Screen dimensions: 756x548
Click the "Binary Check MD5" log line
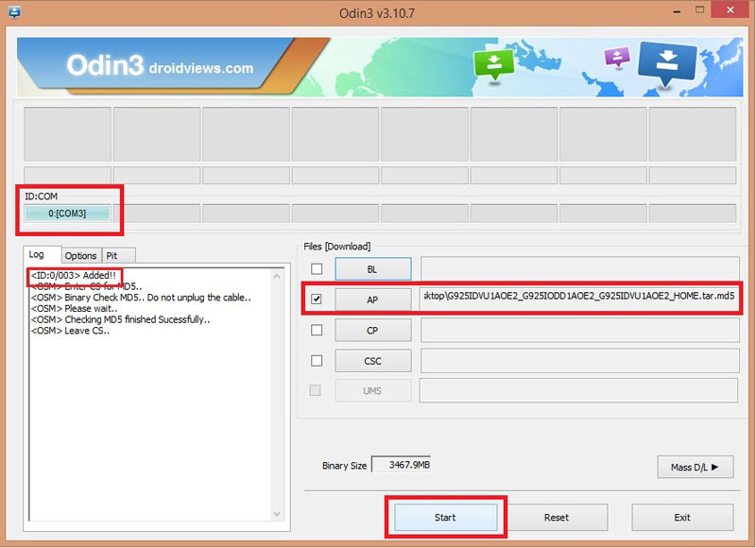tap(141, 298)
